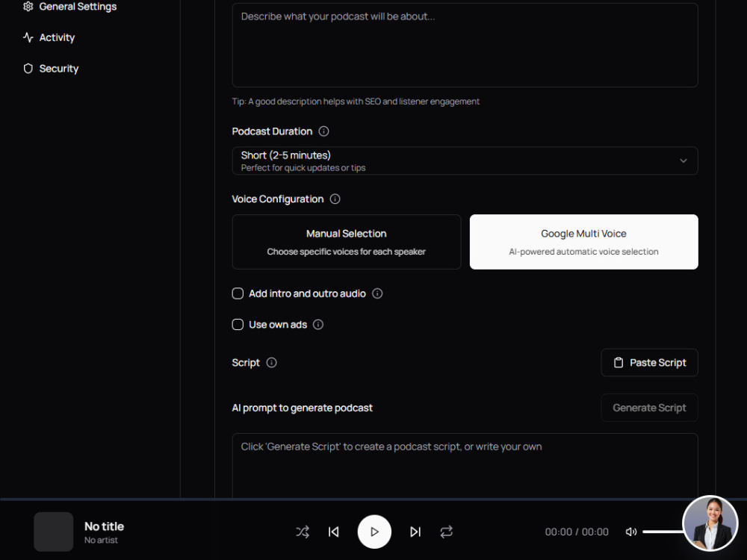Show info for intro and outro audio
The height and width of the screenshot is (560, 747).
point(377,293)
